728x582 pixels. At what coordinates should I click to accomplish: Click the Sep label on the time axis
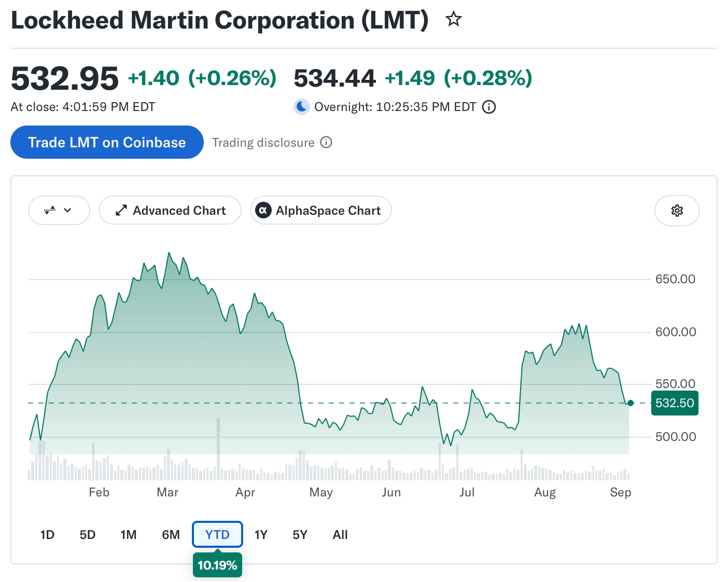pos(621,493)
